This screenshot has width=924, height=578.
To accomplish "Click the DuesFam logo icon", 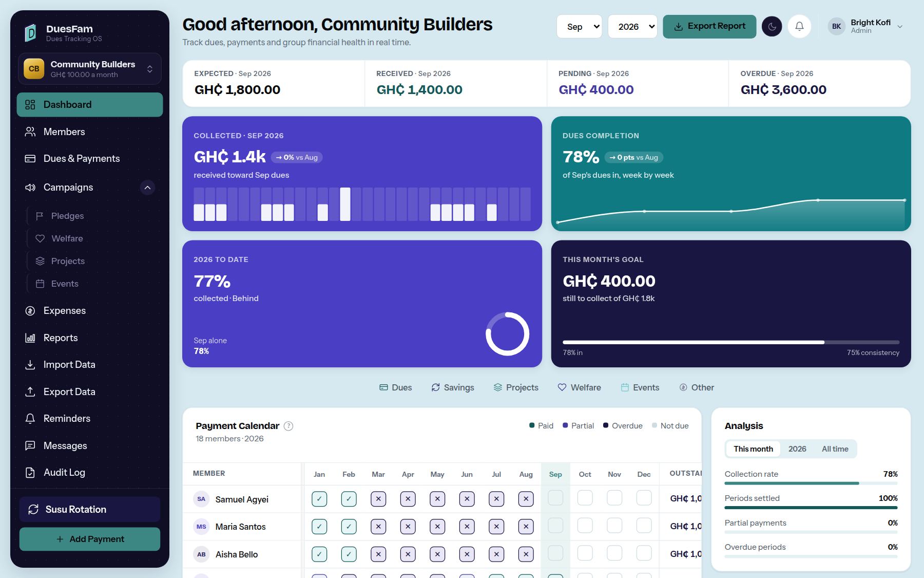I will click(31, 33).
